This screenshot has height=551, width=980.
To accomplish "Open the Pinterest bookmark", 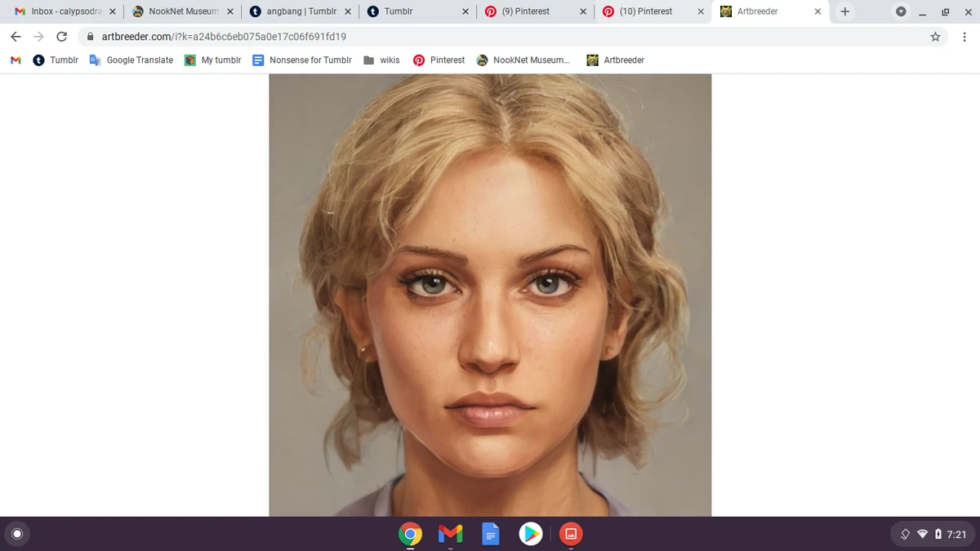I will [x=439, y=60].
